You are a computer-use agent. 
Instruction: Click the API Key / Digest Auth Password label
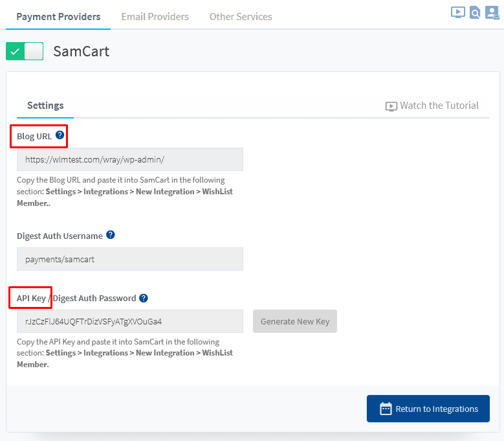tap(76, 298)
